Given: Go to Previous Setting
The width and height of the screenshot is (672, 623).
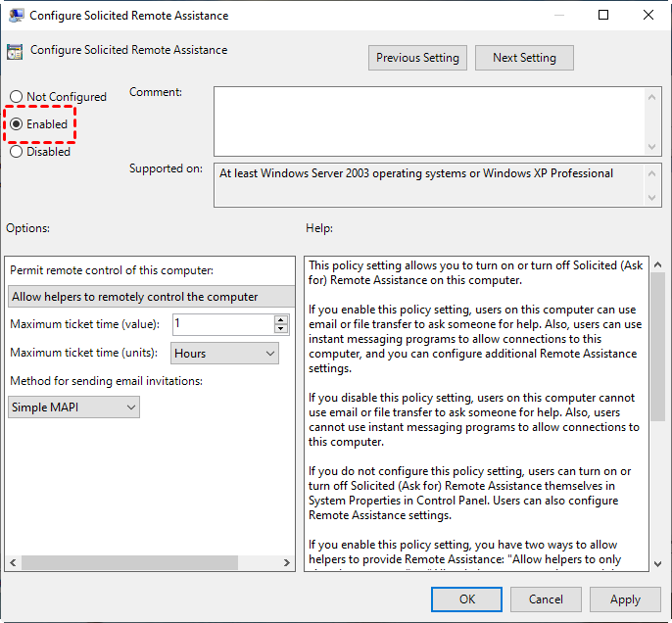Looking at the screenshot, I should (x=417, y=58).
